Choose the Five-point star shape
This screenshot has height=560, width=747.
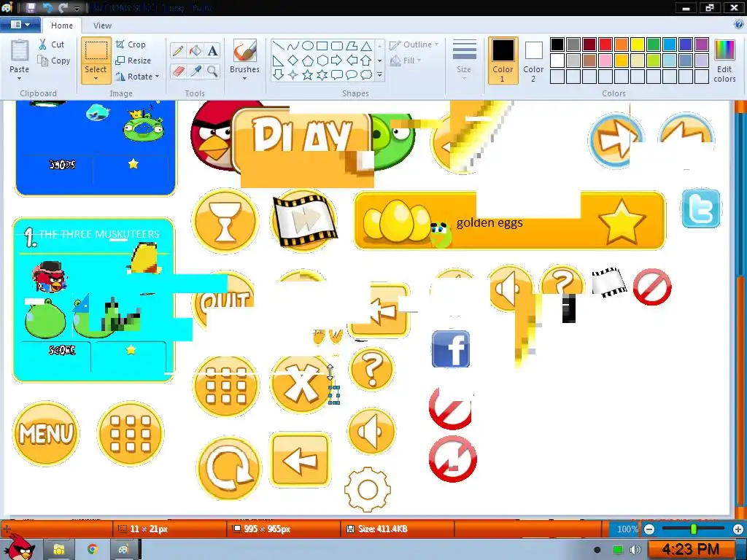point(308,75)
